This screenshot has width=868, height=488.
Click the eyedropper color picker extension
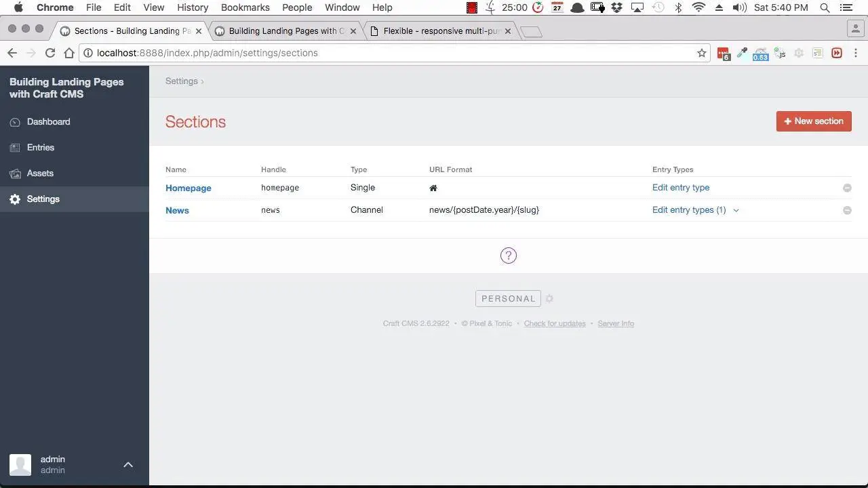click(x=742, y=53)
